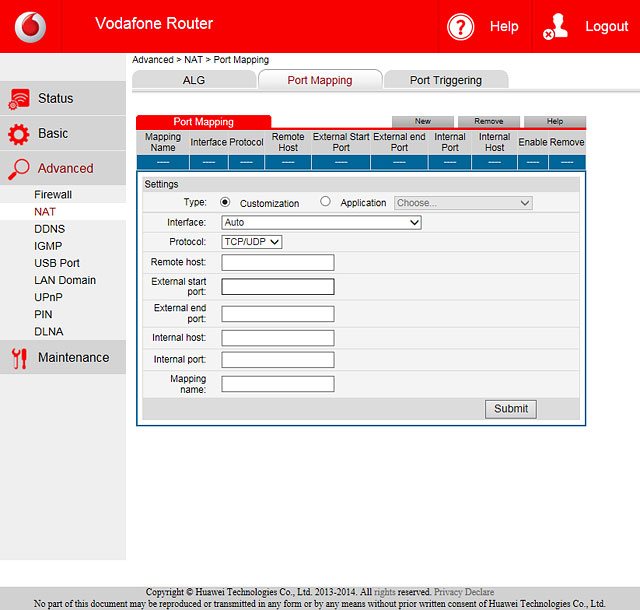Focus the Remote host input field
Screen dimensions: 640x610
[278, 263]
